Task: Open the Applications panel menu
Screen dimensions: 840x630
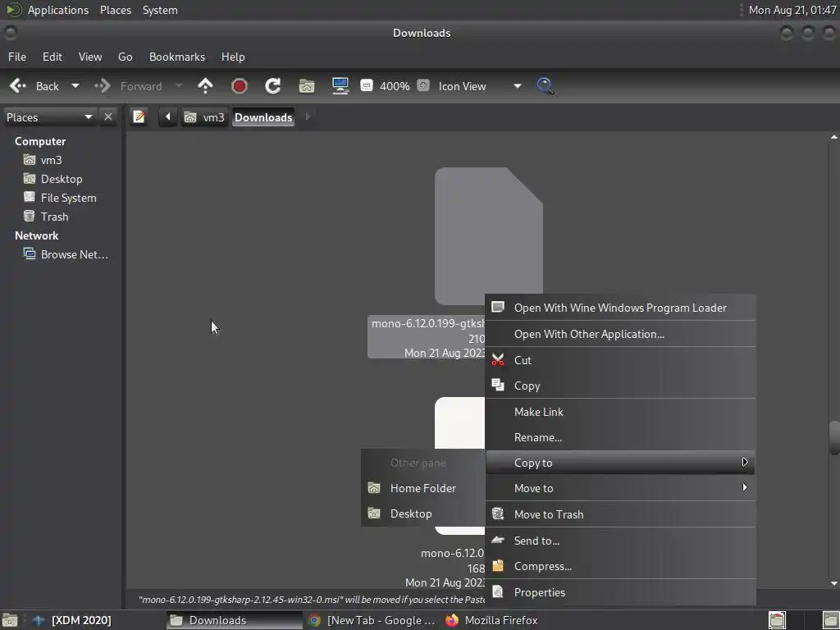Action: 58,10
